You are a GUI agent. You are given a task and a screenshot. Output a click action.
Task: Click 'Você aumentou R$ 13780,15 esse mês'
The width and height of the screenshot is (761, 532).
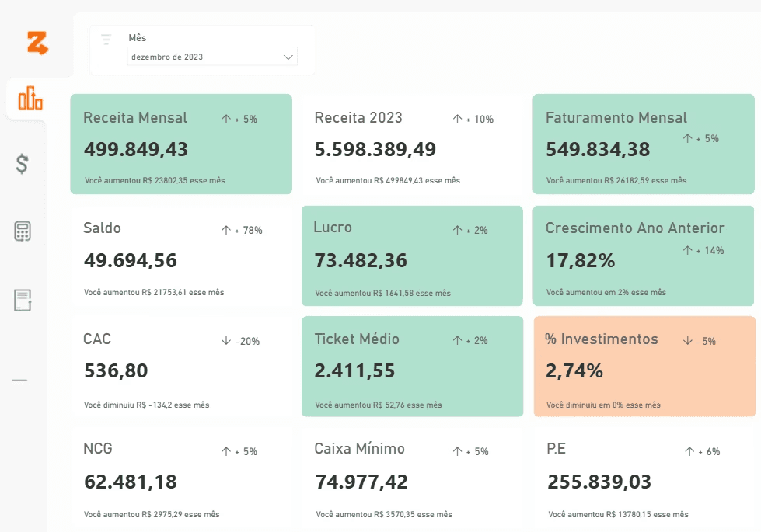point(618,515)
